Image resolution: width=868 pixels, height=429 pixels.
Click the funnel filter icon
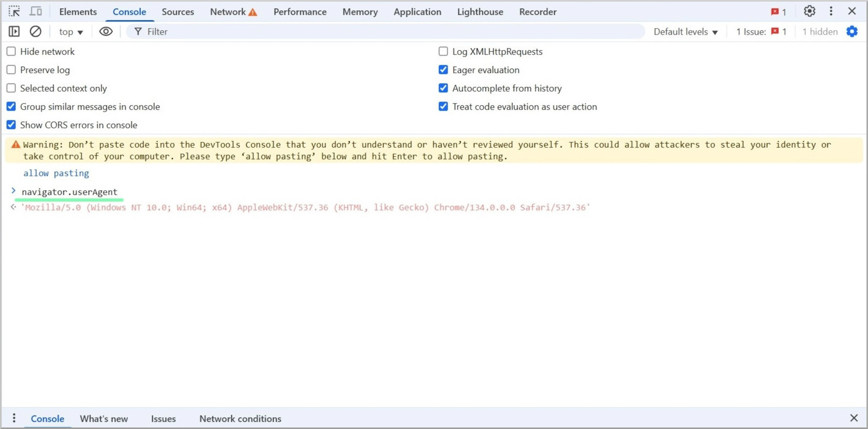[x=138, y=32]
